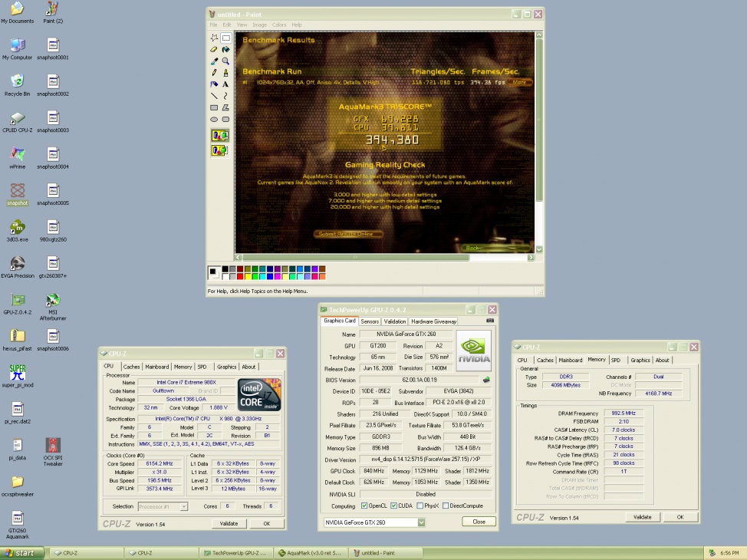Click the GPU-Z screenshot camera icon
Image resolution: width=747 pixels, height=560 pixels.
490,321
